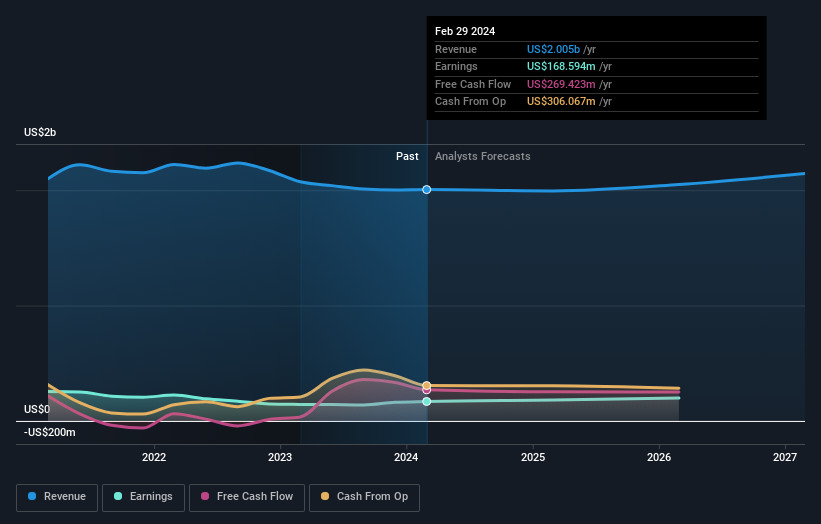Toggle the Earnings series legend button
The image size is (821, 524).
point(143,497)
